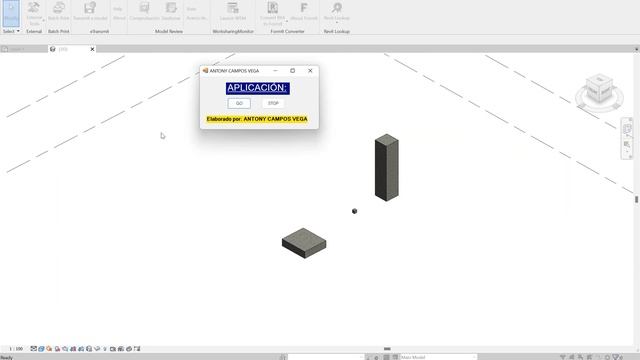Open the Main Model design options dropdown

[438, 357]
